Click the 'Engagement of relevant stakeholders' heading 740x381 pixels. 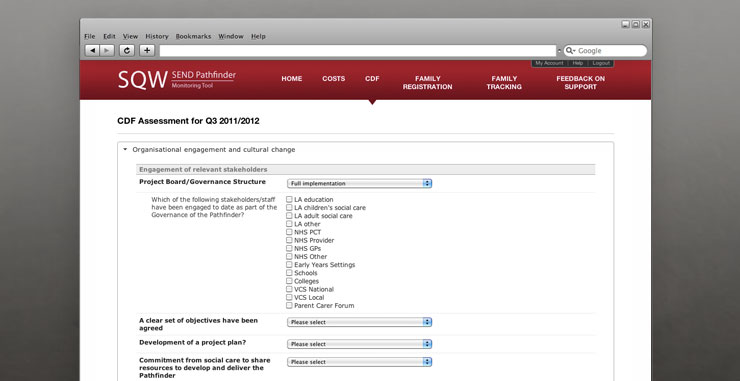coord(203,169)
